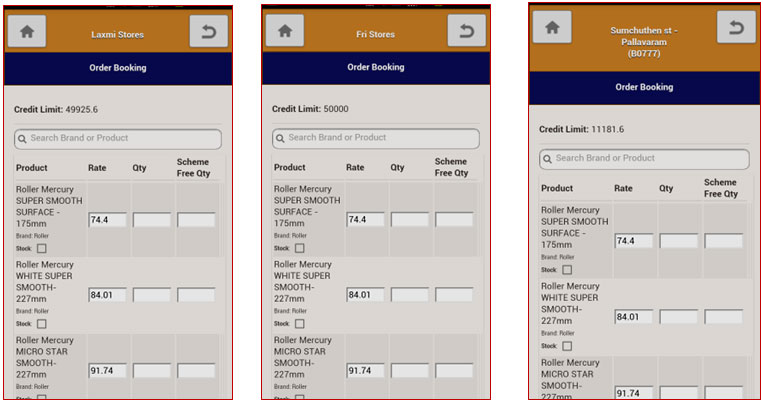Click Scheme Free Qty column header in Laxmi Stores
763x403 pixels.
coord(193,167)
